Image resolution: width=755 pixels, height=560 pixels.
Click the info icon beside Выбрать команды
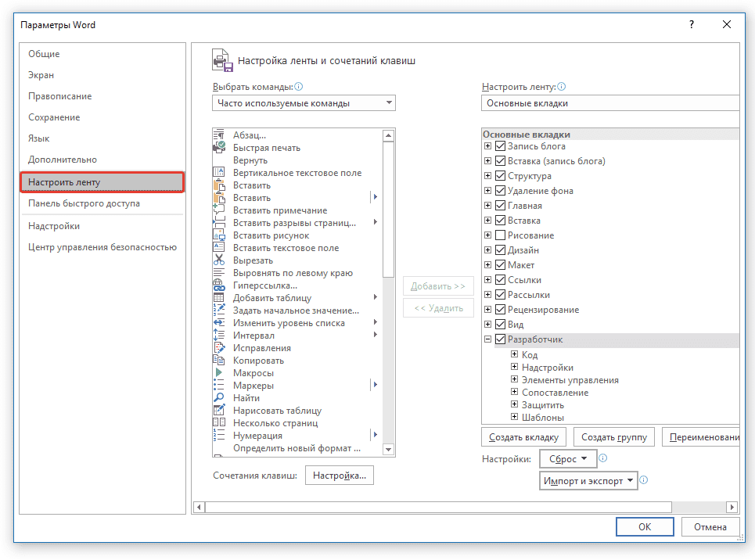[x=299, y=87]
